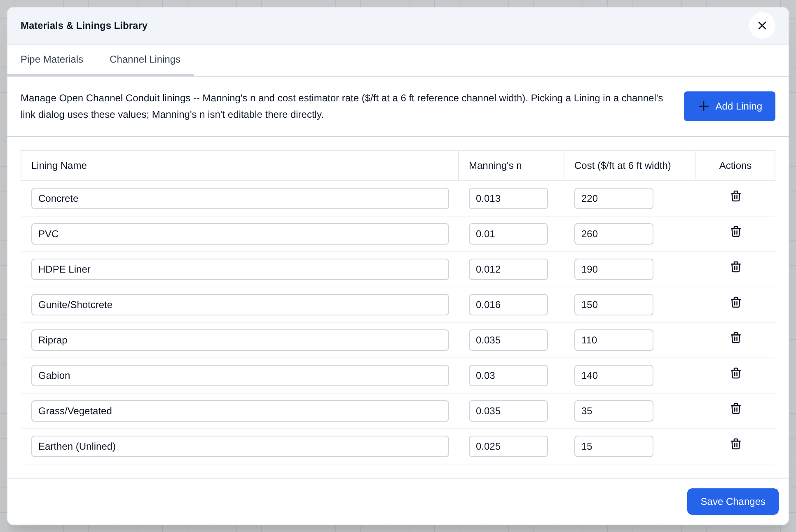
Task: Click Riprap cost field showing 110
Action: pos(613,340)
